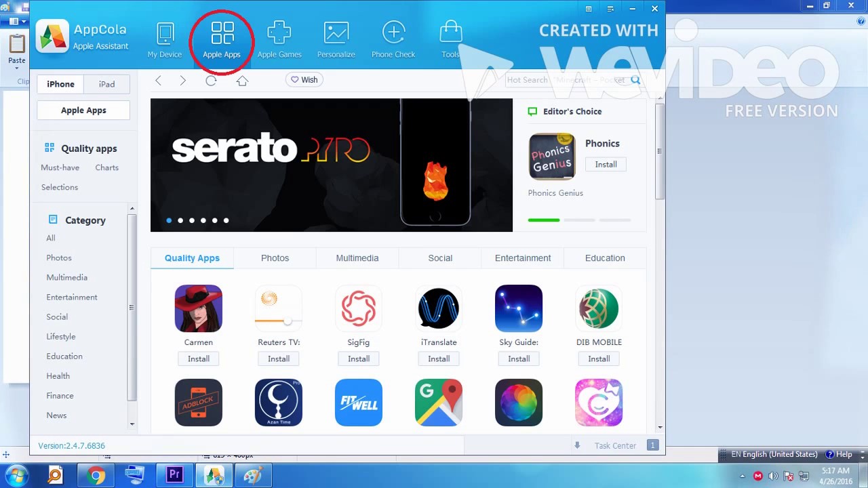Open the Wish list
This screenshot has width=868, height=488.
coord(304,80)
